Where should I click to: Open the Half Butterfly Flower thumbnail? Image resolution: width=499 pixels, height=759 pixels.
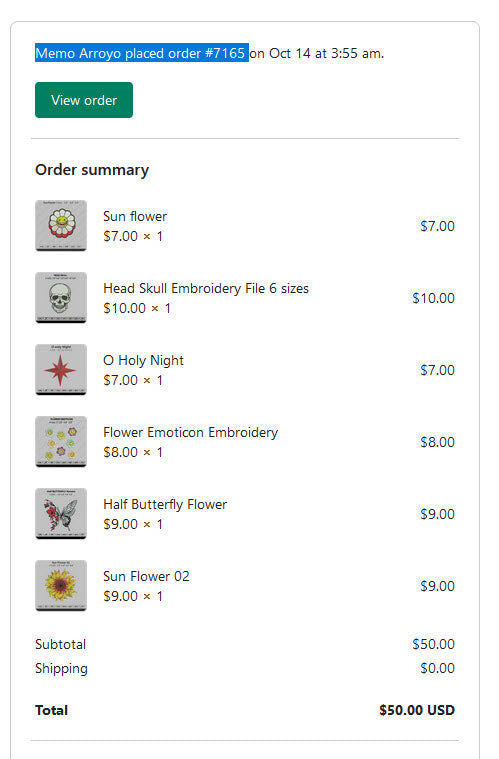pyautogui.click(x=61, y=514)
